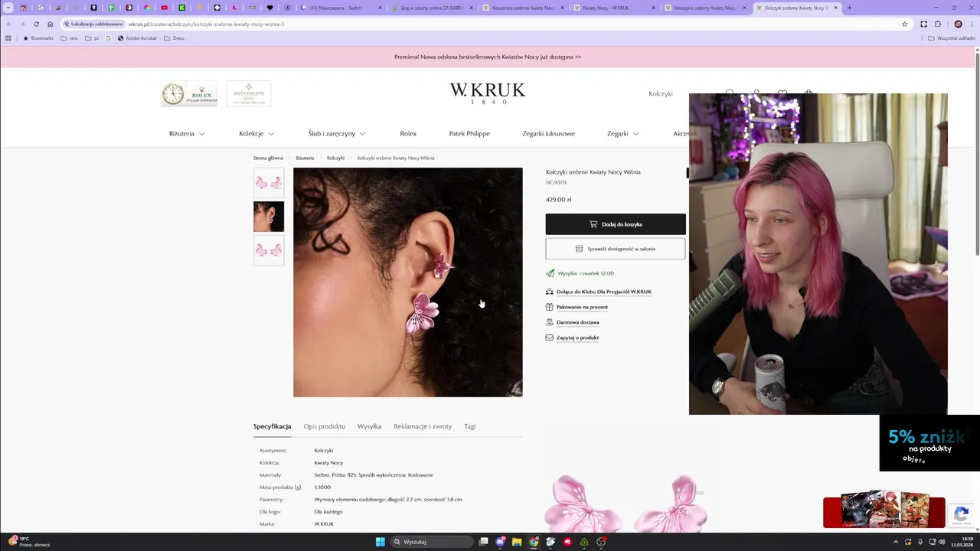The image size is (980, 551).
Task: Switch to the Opis produktu tab
Action: click(324, 426)
